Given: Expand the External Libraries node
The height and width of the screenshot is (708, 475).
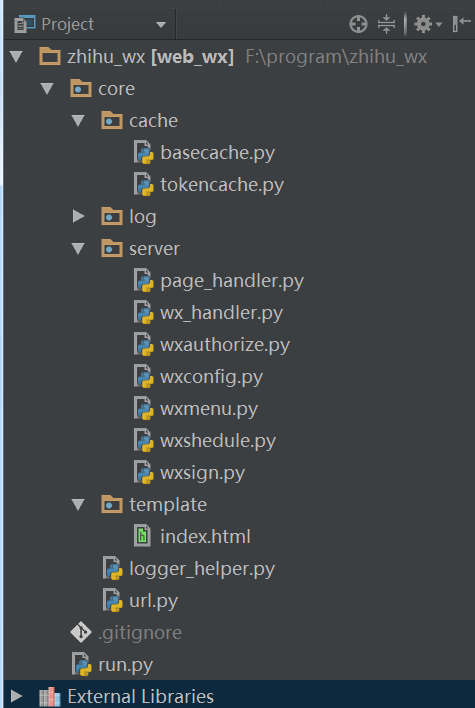Looking at the screenshot, I should point(16,696).
